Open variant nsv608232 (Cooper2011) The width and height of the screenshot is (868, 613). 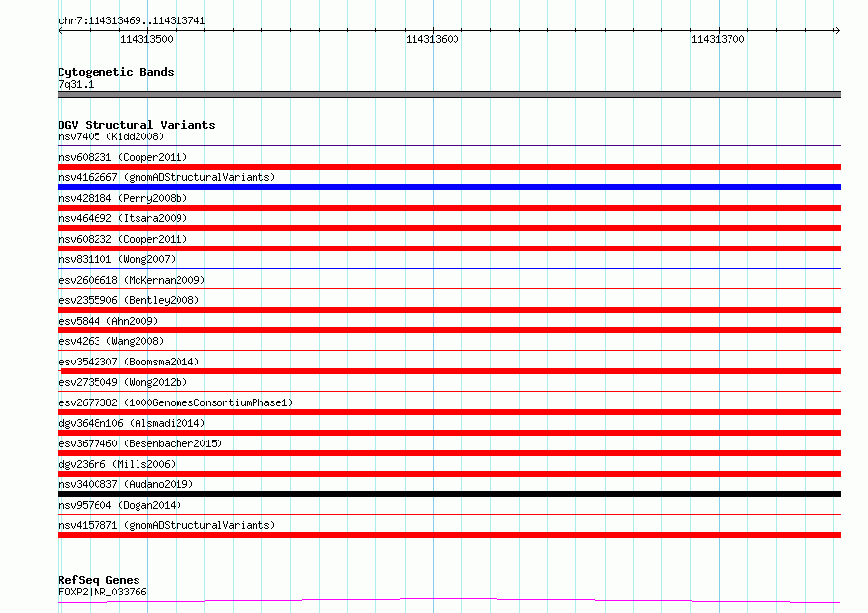tap(123, 239)
